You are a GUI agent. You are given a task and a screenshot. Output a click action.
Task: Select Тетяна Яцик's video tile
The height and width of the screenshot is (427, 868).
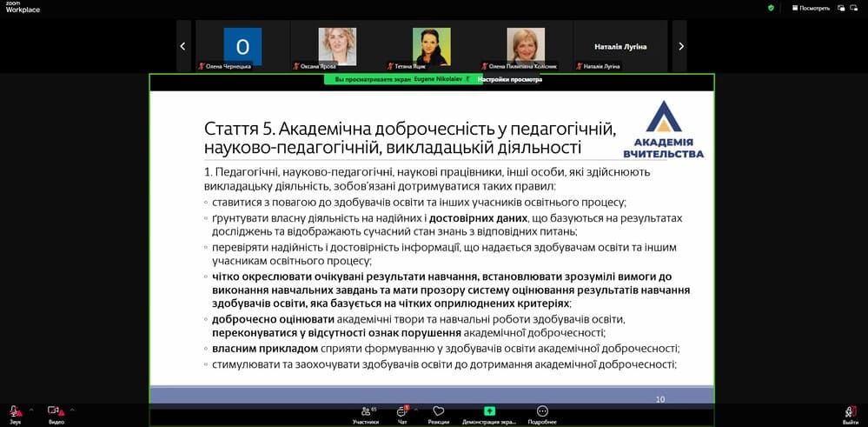click(x=431, y=46)
